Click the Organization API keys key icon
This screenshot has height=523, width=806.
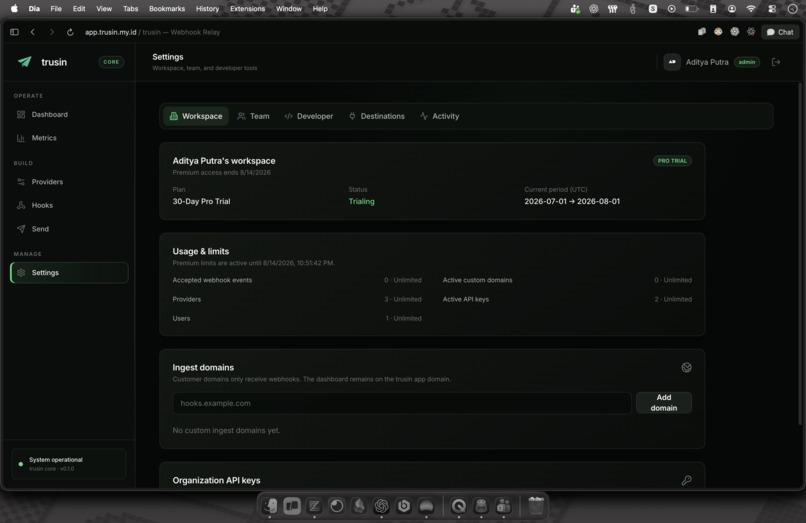coord(686,480)
